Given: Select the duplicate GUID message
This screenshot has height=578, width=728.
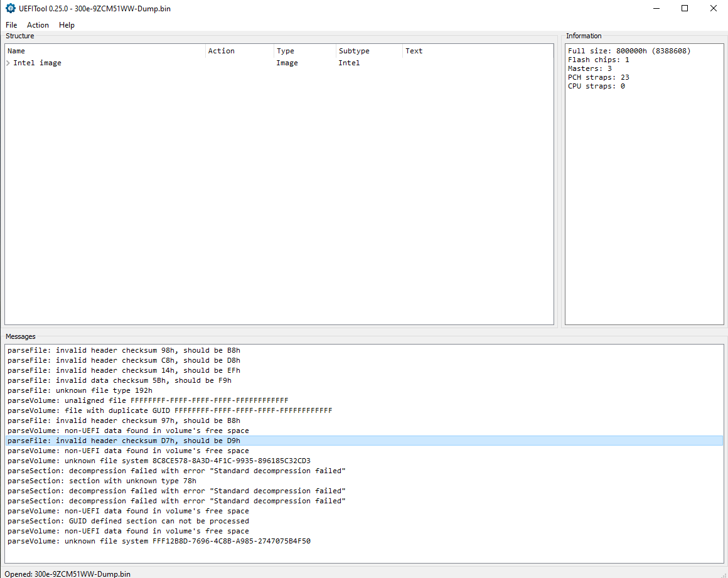Looking at the screenshot, I should point(169,410).
